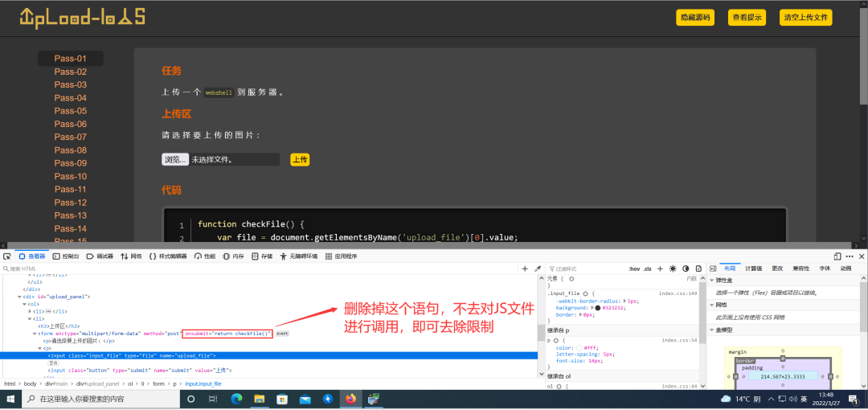Click the add new node plus icon
868x410 pixels.
click(525, 269)
